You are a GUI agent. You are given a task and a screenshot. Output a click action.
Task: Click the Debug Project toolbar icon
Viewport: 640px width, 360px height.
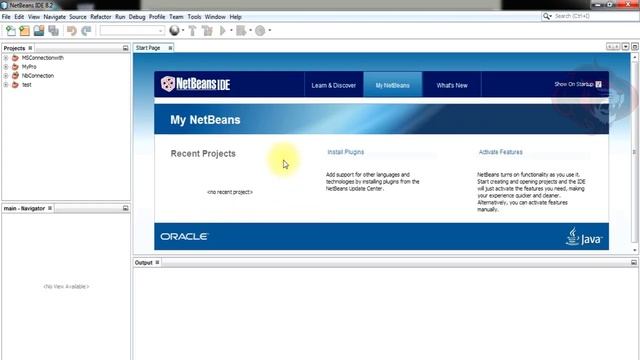click(241, 31)
